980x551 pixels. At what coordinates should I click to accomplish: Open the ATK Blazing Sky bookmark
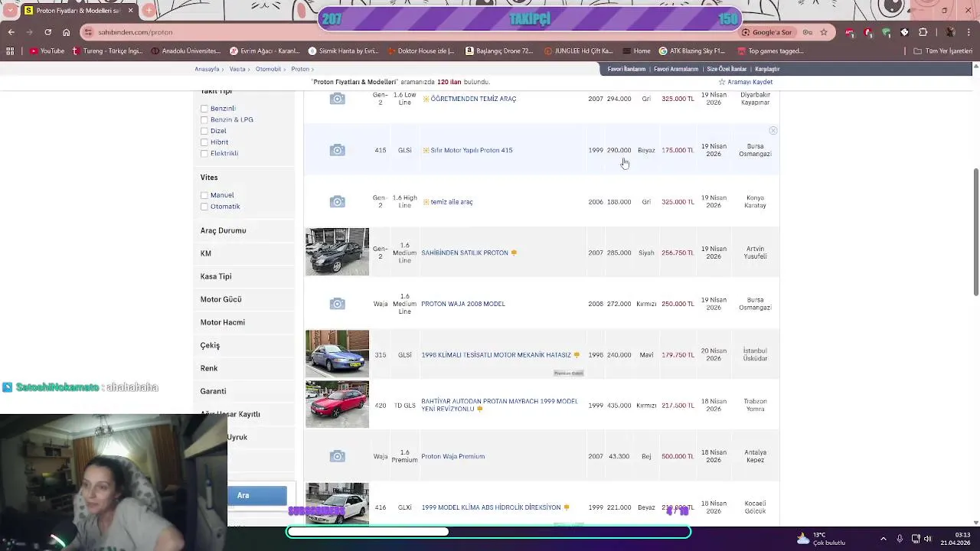[x=691, y=51]
